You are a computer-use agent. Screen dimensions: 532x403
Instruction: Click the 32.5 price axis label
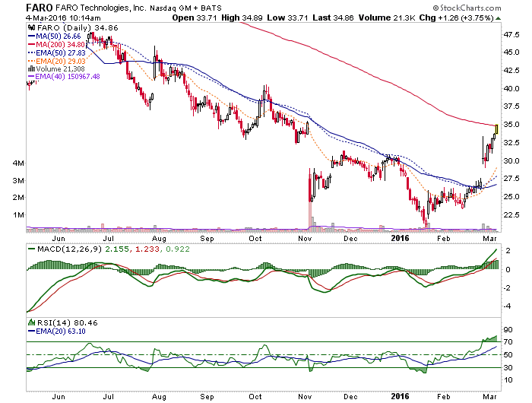click(511, 143)
